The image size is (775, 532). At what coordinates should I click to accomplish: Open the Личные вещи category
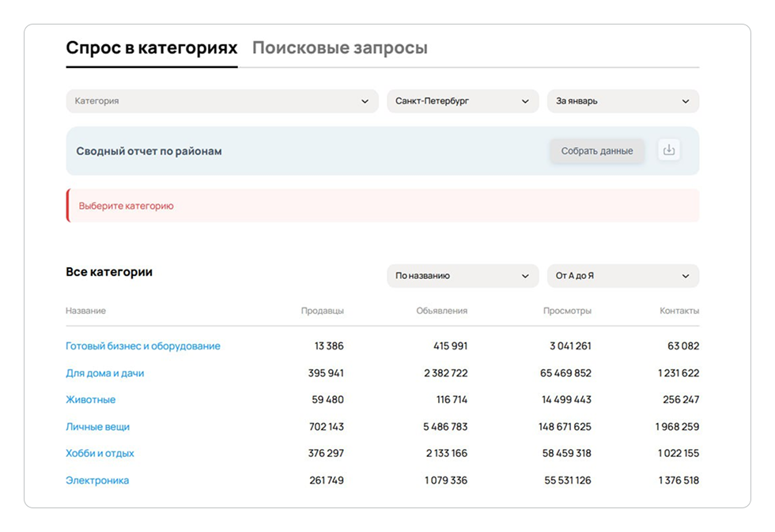[x=97, y=427]
